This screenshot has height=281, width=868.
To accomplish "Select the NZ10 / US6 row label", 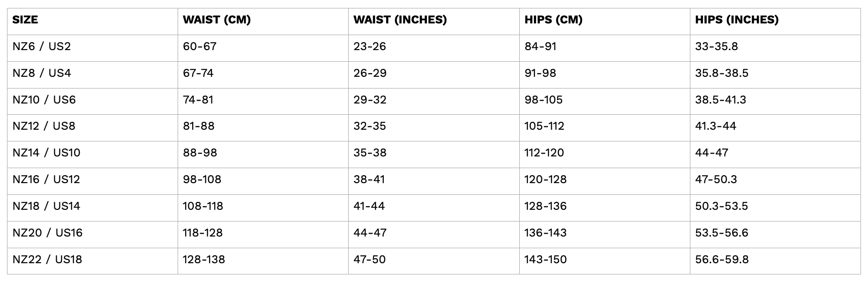I will click(x=44, y=100).
